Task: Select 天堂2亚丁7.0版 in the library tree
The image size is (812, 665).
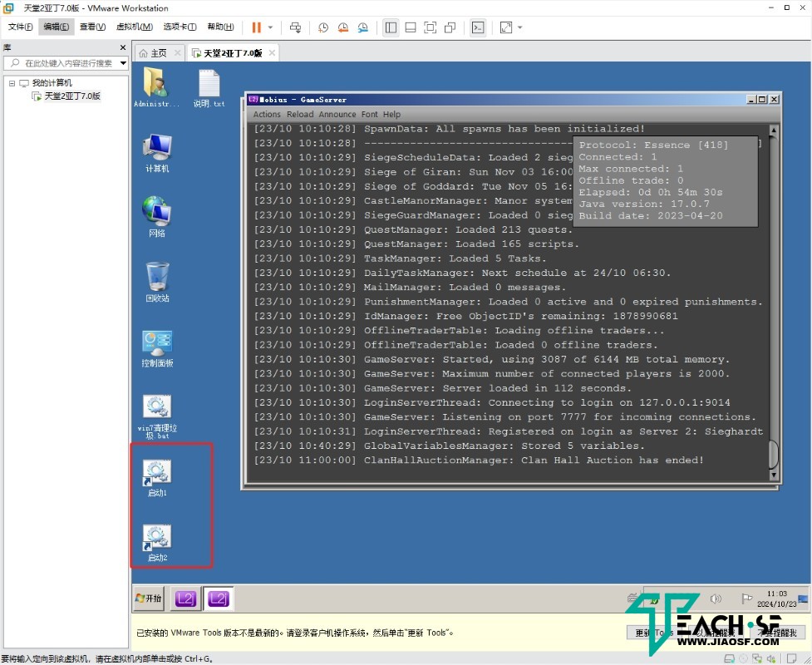Action: [x=72, y=96]
